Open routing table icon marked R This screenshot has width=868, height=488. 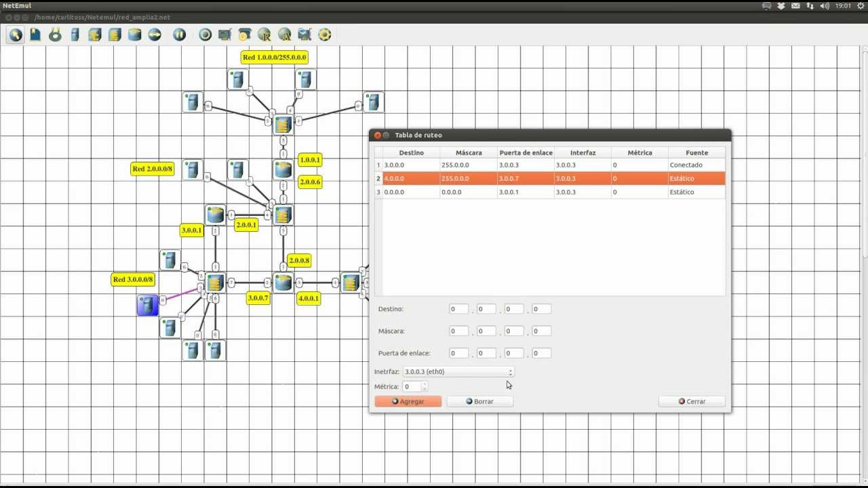[x=264, y=35]
